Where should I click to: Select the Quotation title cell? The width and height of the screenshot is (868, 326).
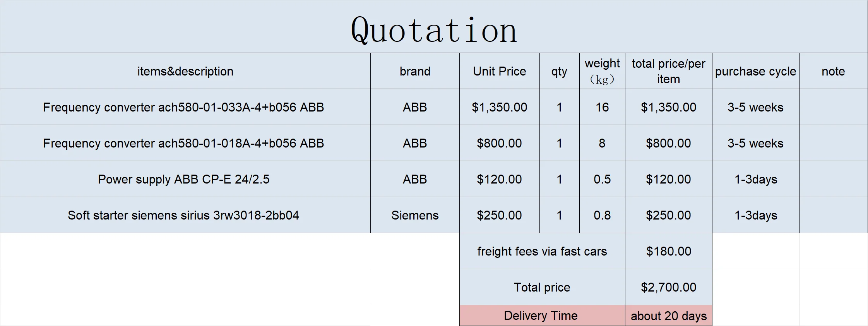point(434,27)
